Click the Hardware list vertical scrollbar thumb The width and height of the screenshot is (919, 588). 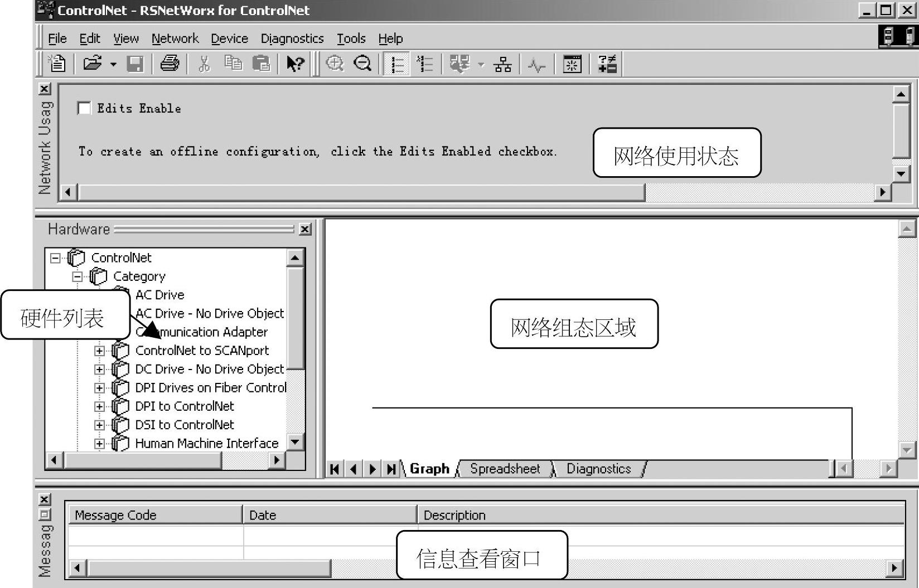(x=296, y=318)
